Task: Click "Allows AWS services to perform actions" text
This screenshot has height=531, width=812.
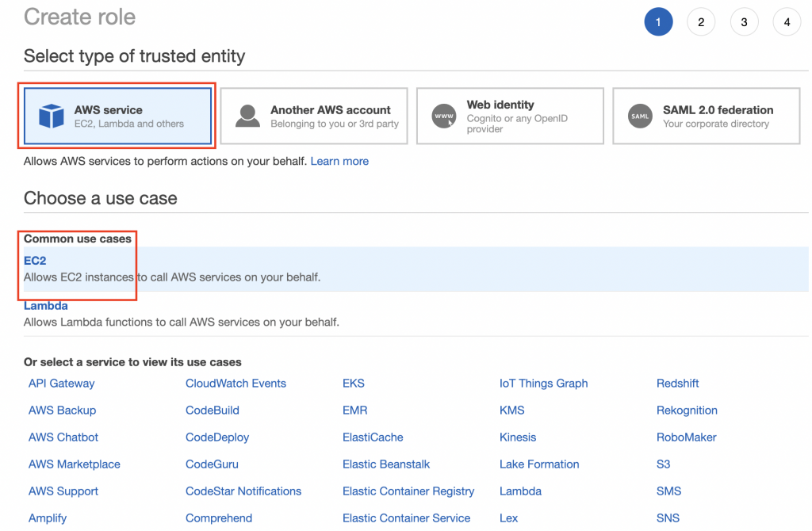Action: (165, 161)
